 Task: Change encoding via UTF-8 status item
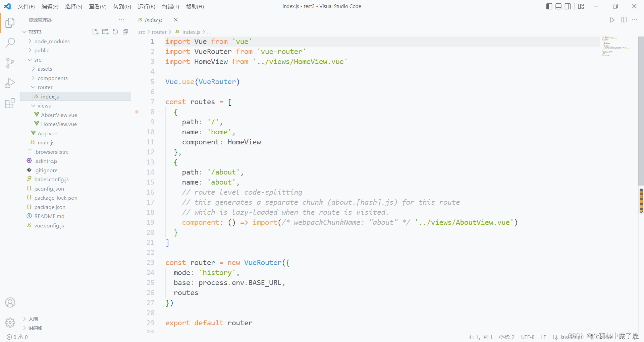pyautogui.click(x=528, y=337)
